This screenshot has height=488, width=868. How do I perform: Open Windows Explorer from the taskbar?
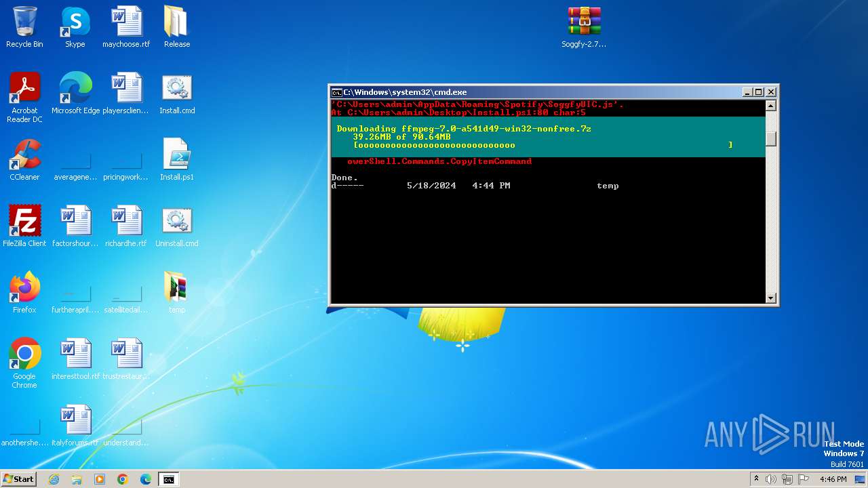[77, 479]
